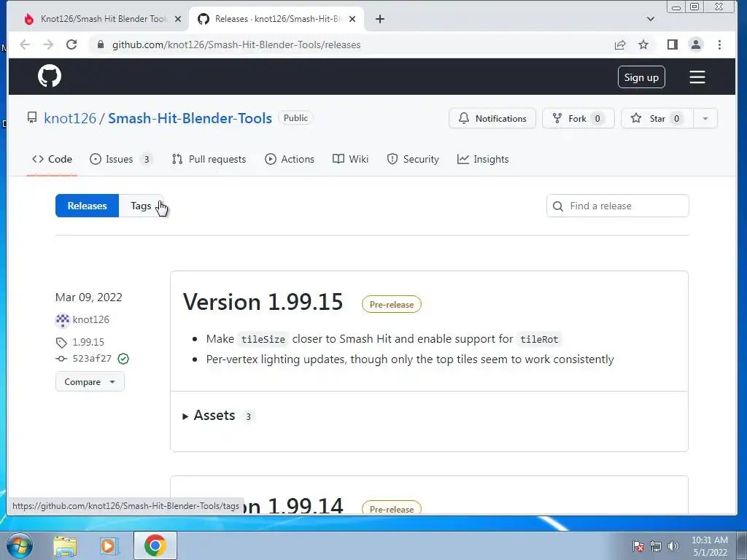Open the Smash-Hit-Blender-Tools repository link

click(x=190, y=118)
